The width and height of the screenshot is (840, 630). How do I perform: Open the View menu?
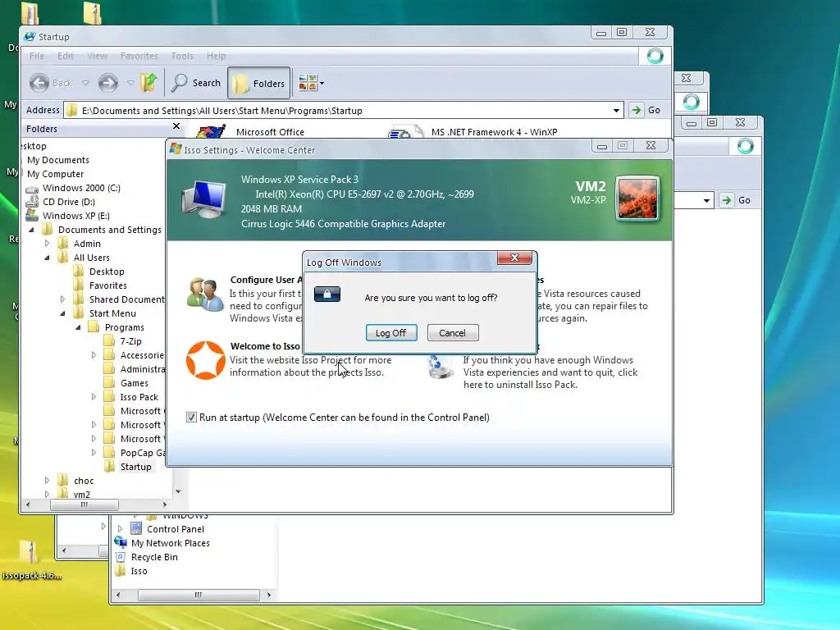click(97, 56)
